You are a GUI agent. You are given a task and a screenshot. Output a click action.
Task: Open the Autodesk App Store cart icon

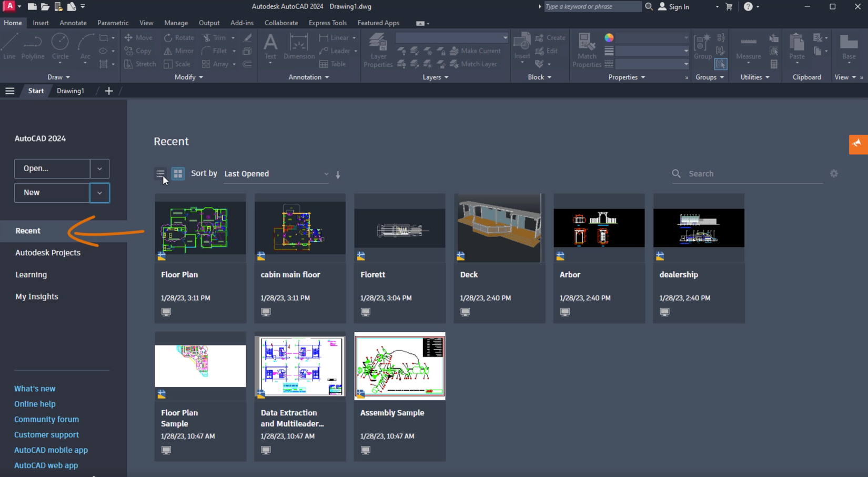coord(729,7)
